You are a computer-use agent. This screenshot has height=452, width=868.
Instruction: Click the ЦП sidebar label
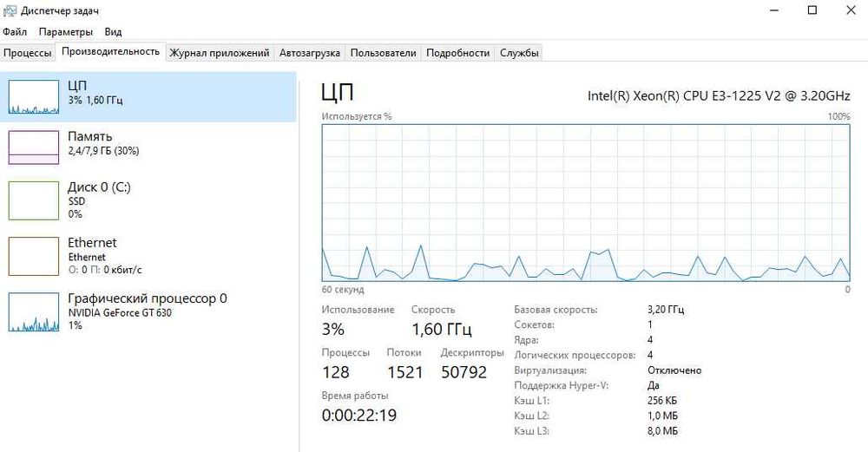pyautogui.click(x=77, y=86)
